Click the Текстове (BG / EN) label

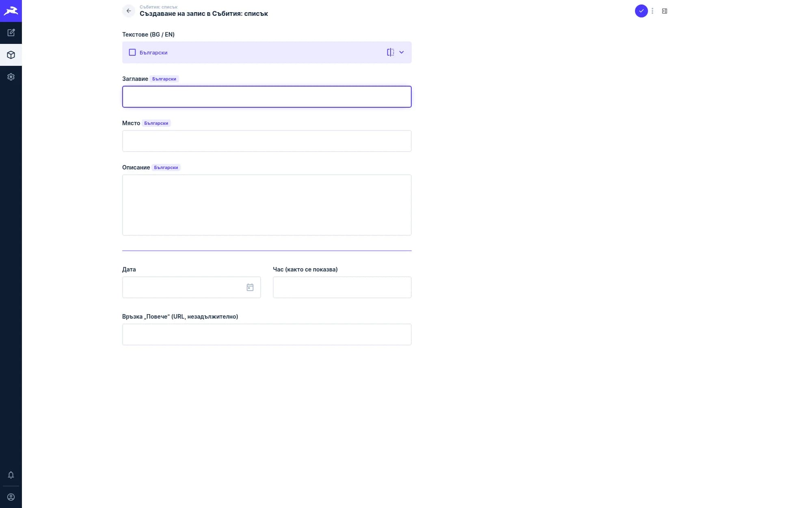coord(148,35)
